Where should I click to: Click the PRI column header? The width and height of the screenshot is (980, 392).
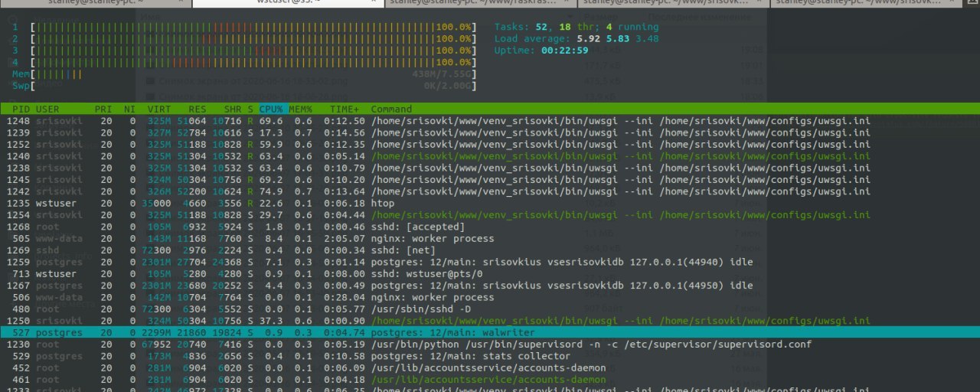(103, 109)
